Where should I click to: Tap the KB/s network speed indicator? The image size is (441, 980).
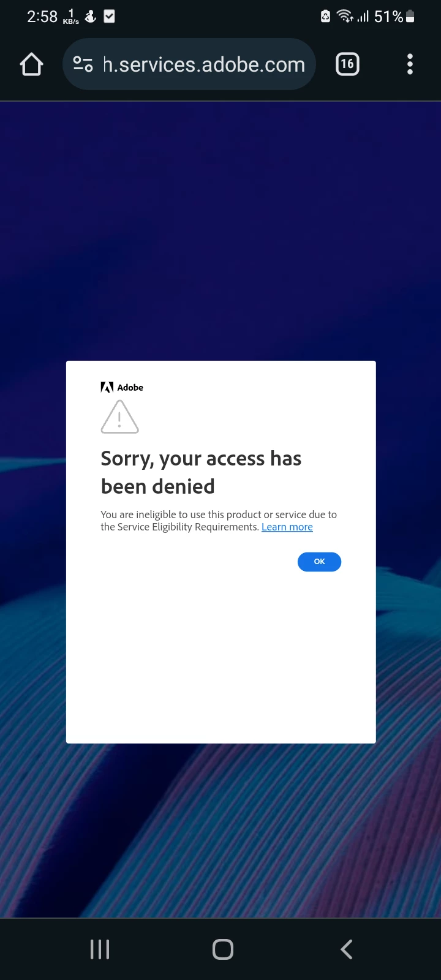pyautogui.click(x=71, y=17)
